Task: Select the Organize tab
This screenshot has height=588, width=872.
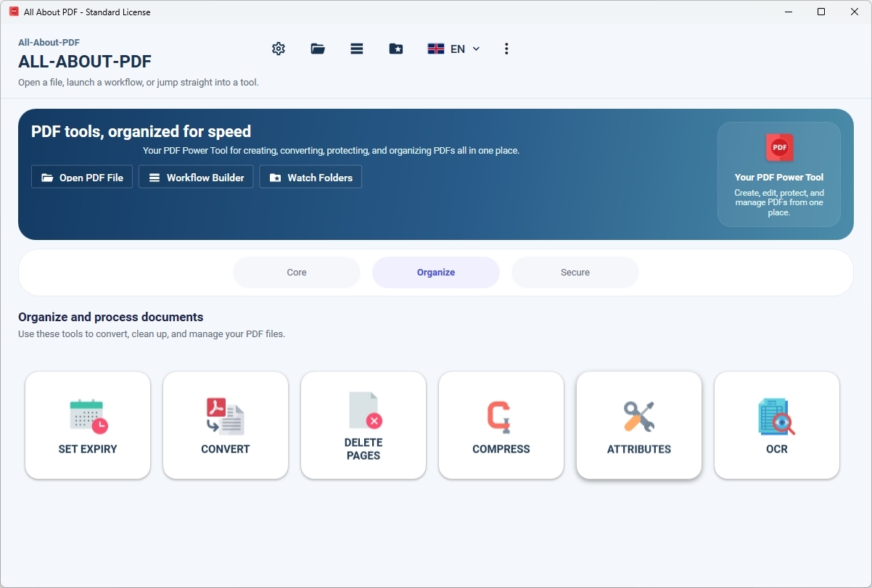Action: coord(436,273)
